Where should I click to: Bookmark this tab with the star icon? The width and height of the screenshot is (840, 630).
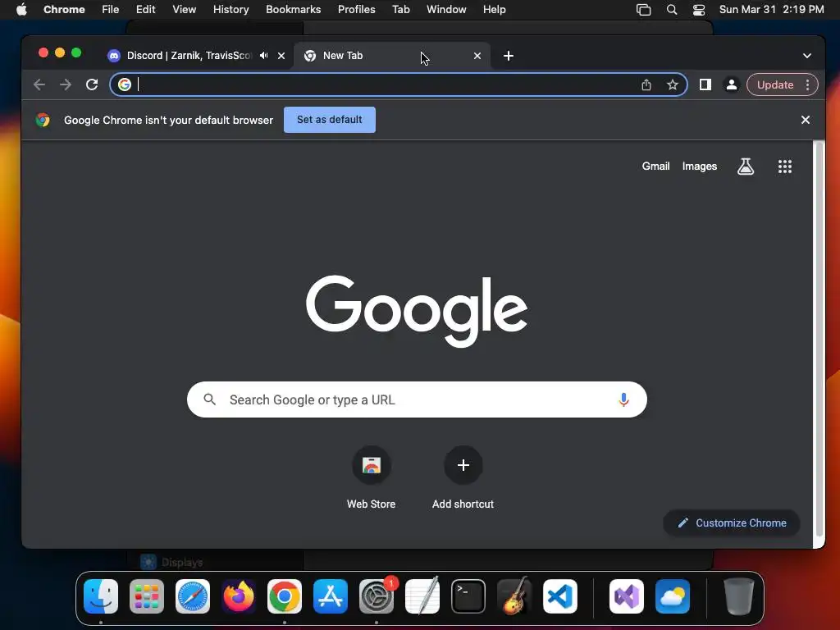coord(673,84)
